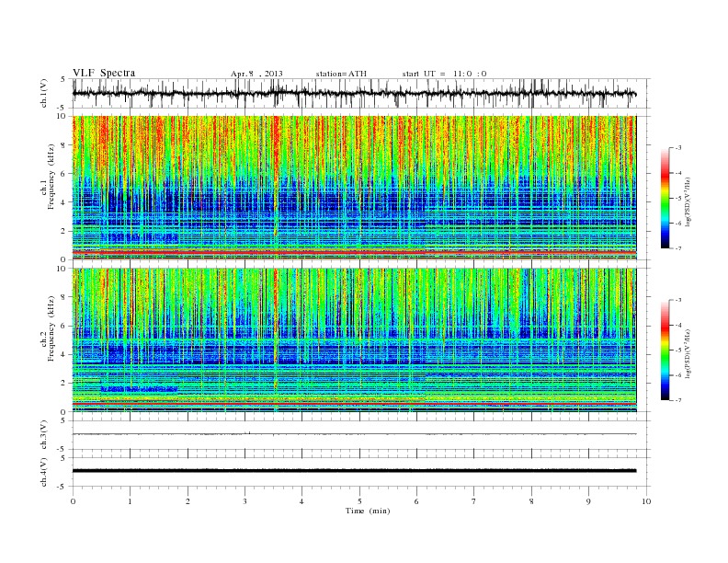Screen dimensions: 728x563
Task: Click the red horizontal band at ch.1 spectrogram bottom
Action: click(x=354, y=252)
